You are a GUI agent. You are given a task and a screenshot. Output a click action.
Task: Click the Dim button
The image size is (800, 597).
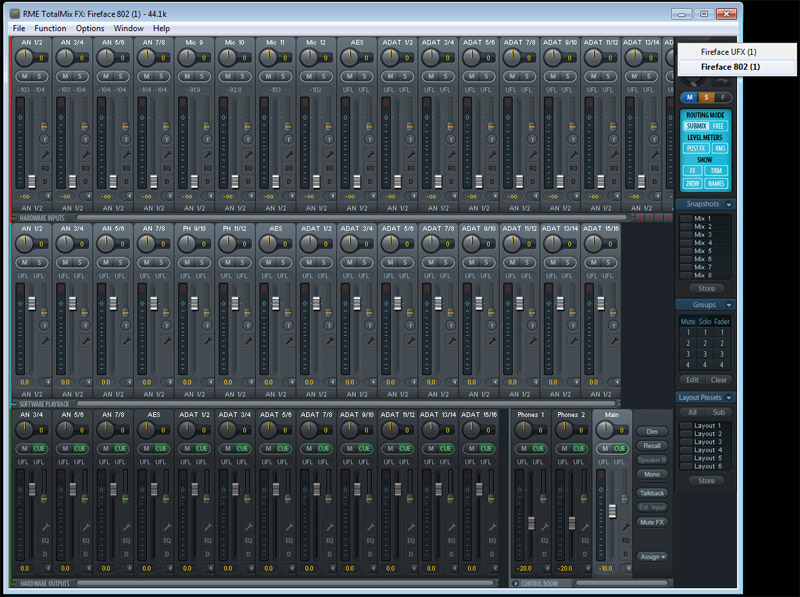tap(651, 432)
